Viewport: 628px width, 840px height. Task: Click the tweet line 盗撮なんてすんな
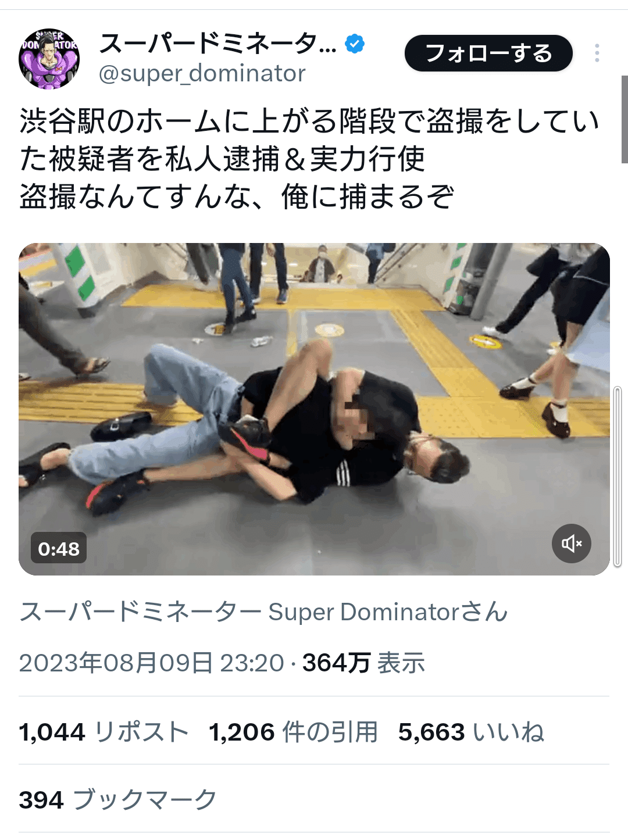pos(237,196)
